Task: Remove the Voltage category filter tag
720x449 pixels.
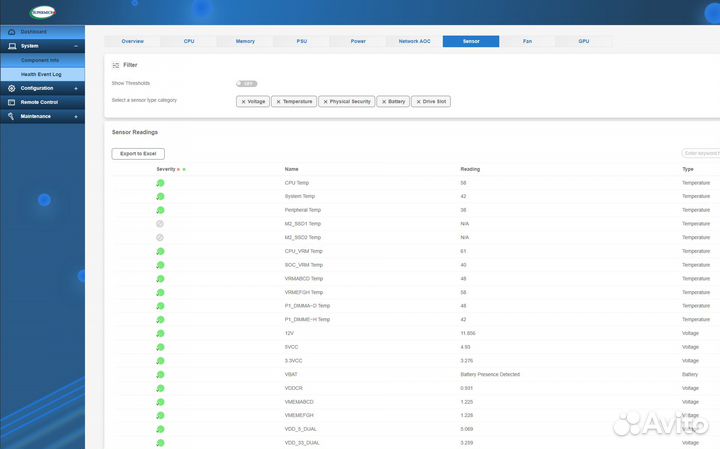Action: 243,102
